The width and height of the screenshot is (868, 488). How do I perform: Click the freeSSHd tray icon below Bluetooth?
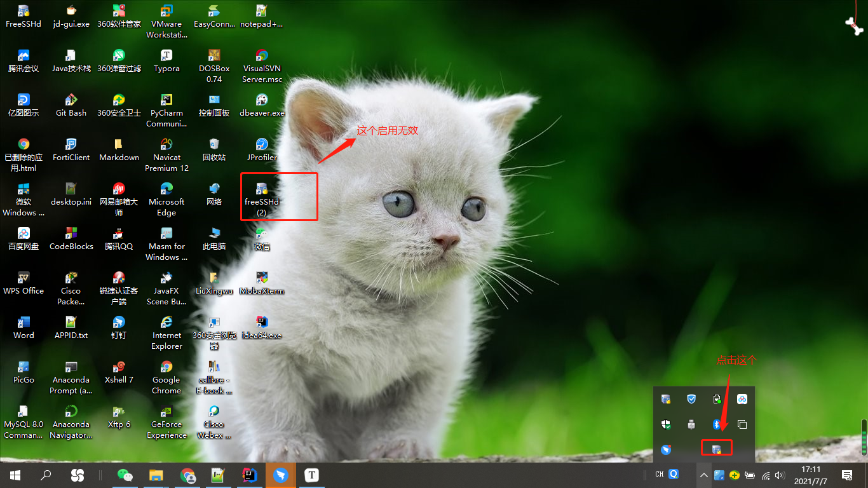pyautogui.click(x=717, y=449)
